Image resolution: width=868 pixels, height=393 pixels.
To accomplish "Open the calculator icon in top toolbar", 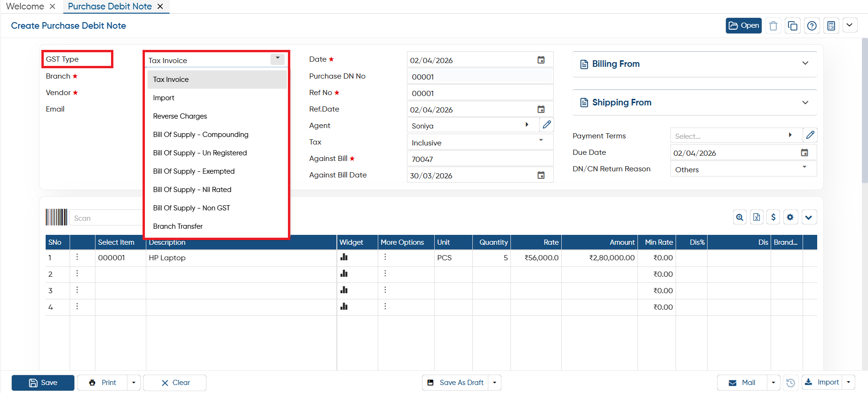I will [x=831, y=25].
